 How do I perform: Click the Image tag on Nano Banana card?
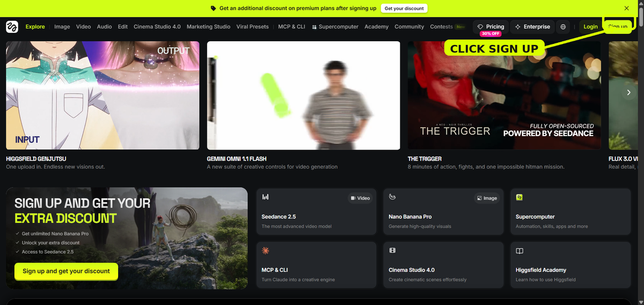(487, 198)
